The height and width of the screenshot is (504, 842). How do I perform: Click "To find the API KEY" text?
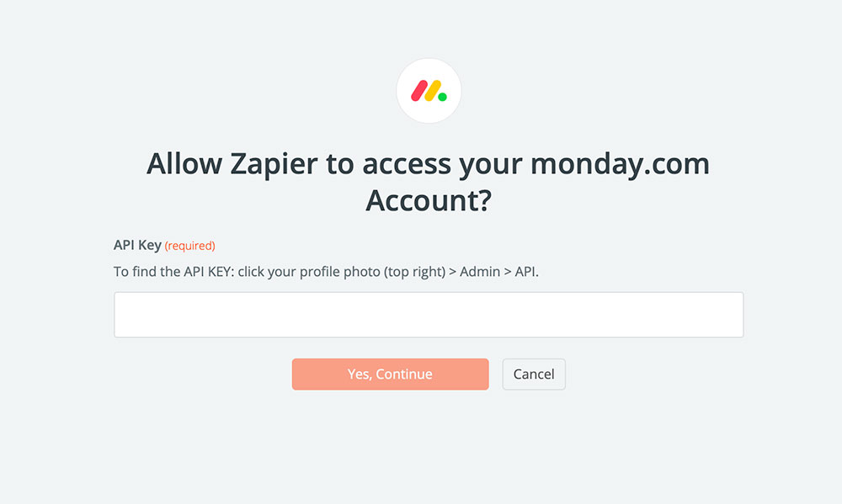[x=172, y=272]
